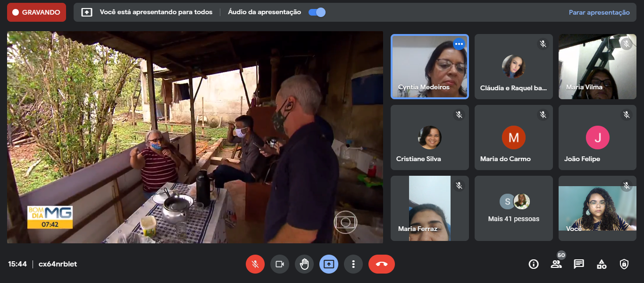The image size is (644, 283).
Task: Open options on Cyntia Medeiros tile
Action: 459,44
